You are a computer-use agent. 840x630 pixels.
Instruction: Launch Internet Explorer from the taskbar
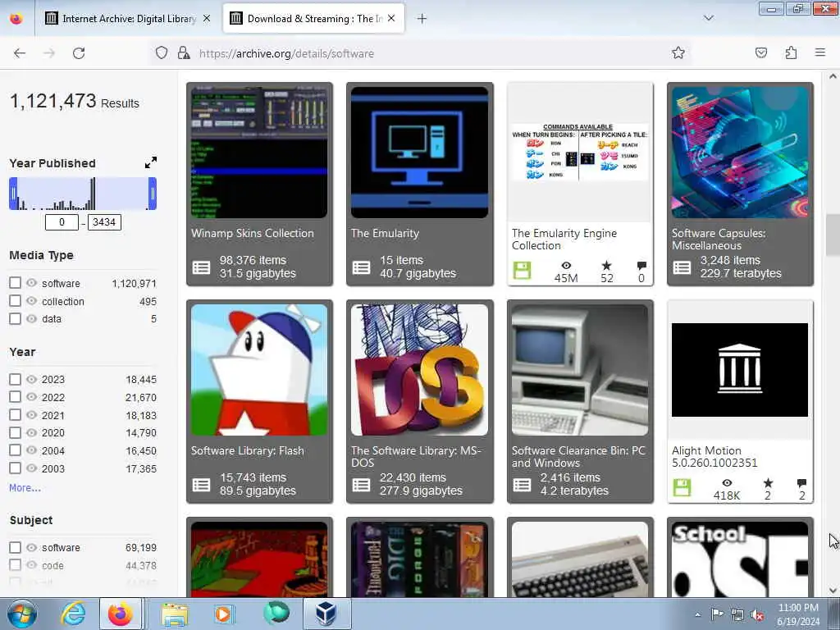pos(73,614)
